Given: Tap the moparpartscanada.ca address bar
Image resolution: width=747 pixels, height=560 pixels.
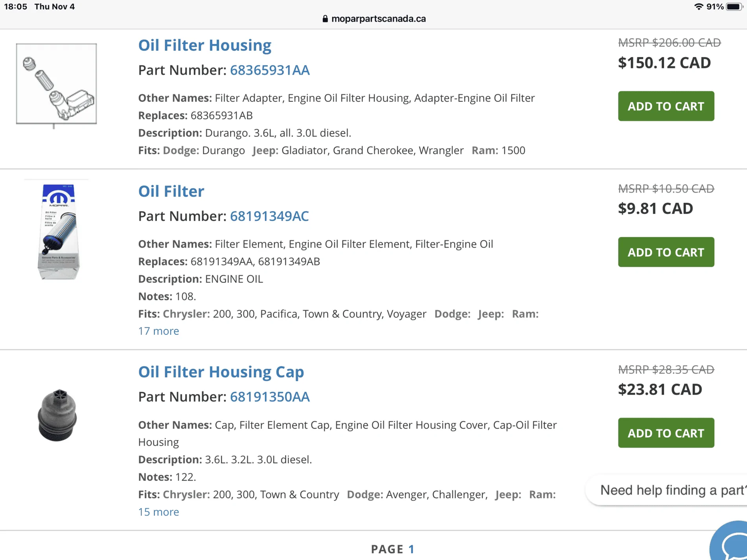Looking at the screenshot, I should [x=373, y=18].
